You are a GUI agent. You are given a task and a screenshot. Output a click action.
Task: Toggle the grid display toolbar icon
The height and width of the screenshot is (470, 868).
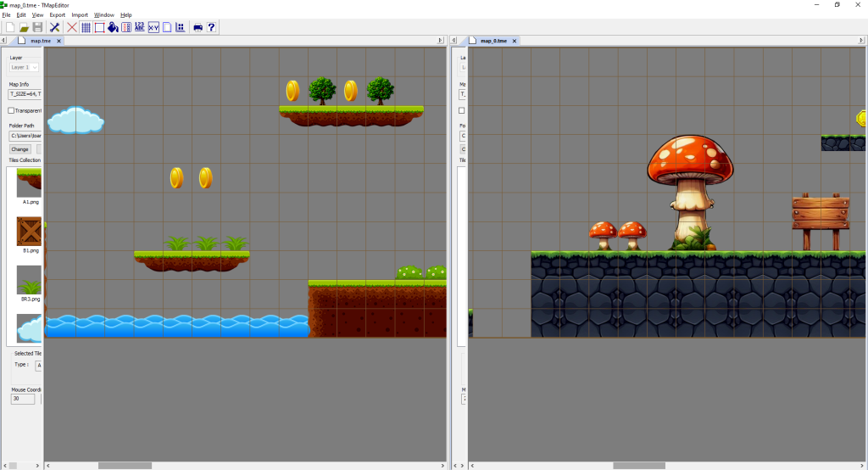point(86,27)
